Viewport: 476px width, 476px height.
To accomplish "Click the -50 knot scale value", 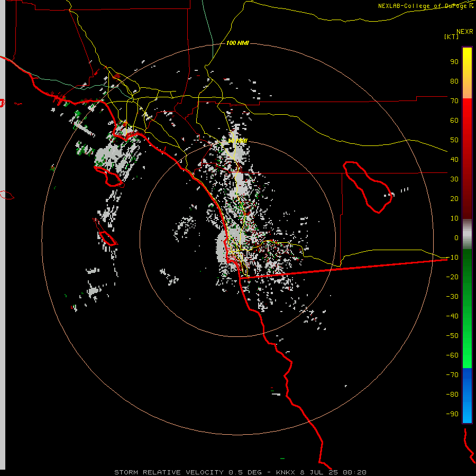I will (x=452, y=336).
